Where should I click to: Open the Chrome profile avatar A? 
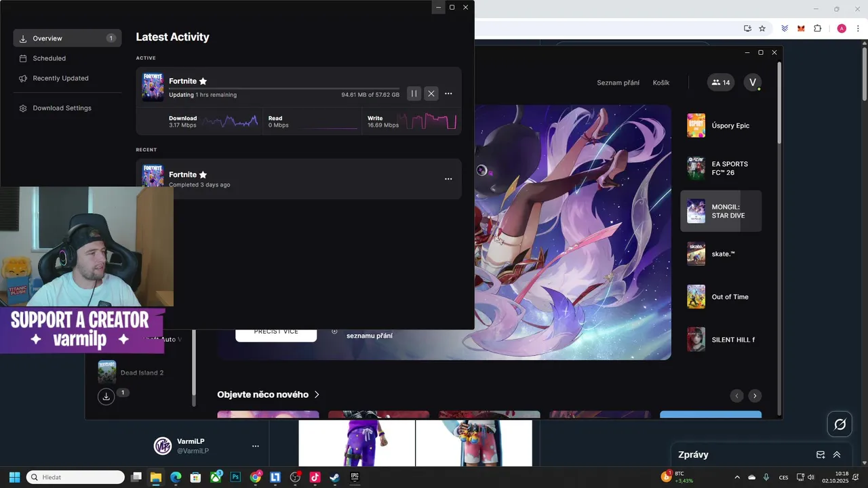point(842,28)
